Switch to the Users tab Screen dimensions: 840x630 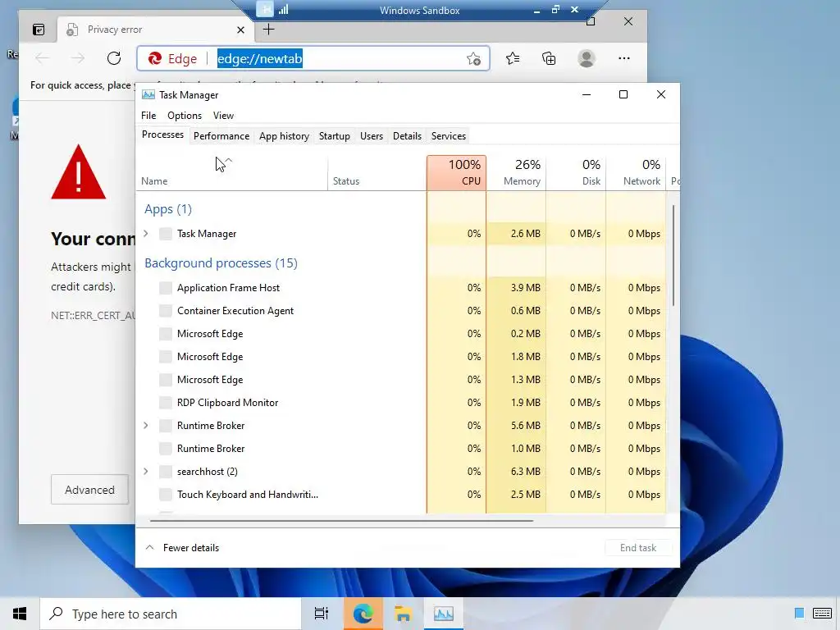pyautogui.click(x=372, y=136)
